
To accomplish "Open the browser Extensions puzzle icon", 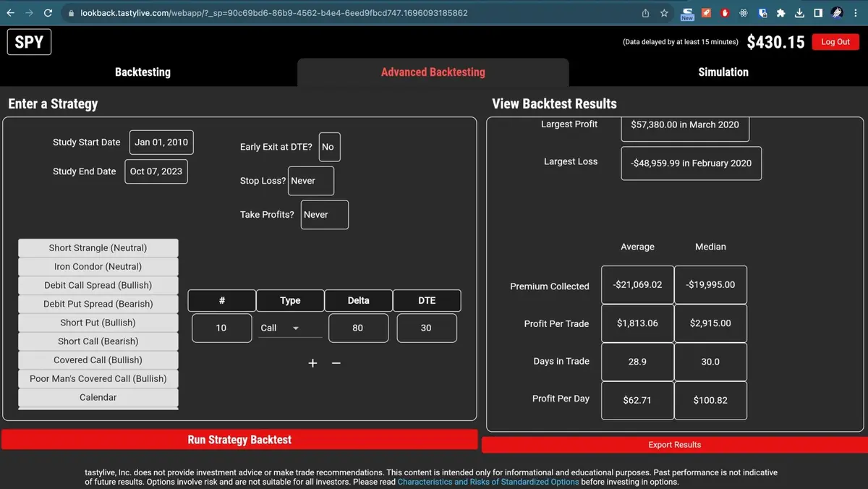I will 780,13.
